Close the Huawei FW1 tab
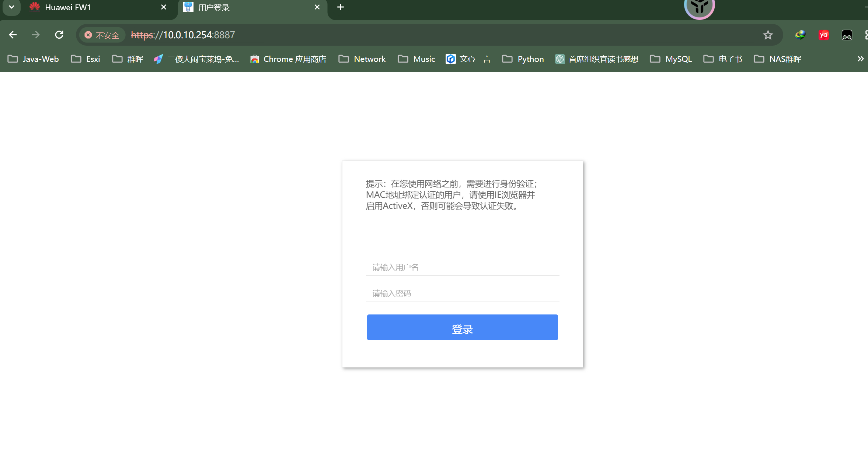Screen dimensions: 868x475 point(164,7)
